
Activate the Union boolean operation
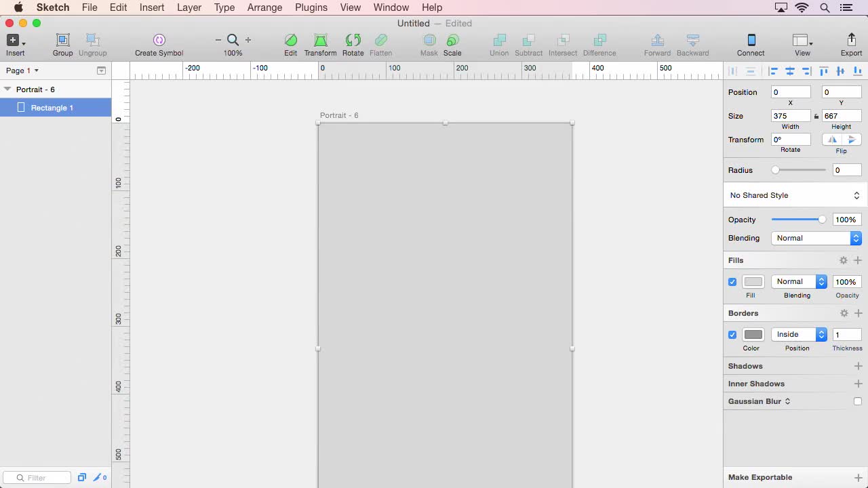click(499, 41)
